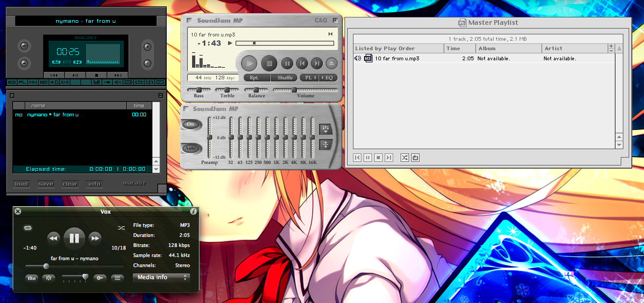
Task: Click the Macast play/pause button
Action: [75, 75]
